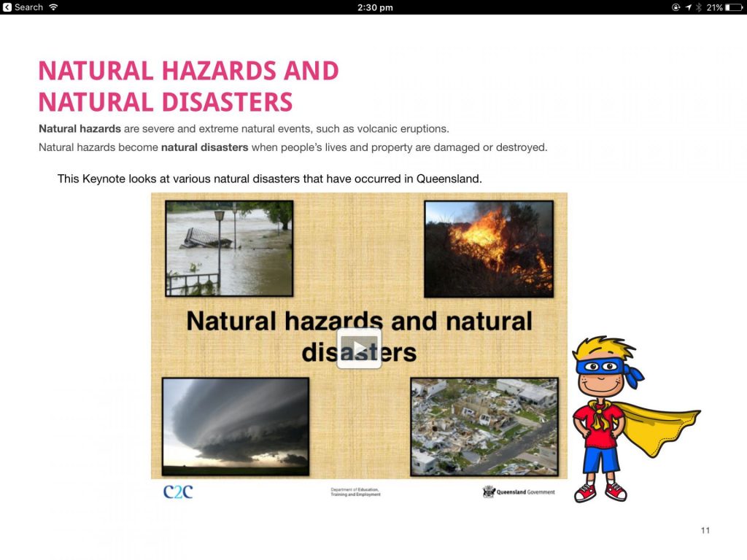The height and width of the screenshot is (560, 747).
Task: Tap the 2:30 pm clock
Action: pos(375,7)
